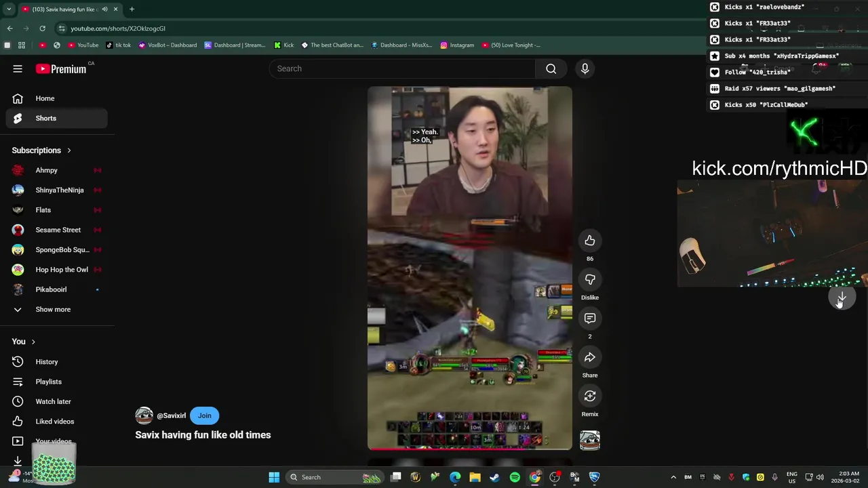Image resolution: width=868 pixels, height=488 pixels.
Task: Open the Instagram bookmark
Action: pyautogui.click(x=457, y=45)
